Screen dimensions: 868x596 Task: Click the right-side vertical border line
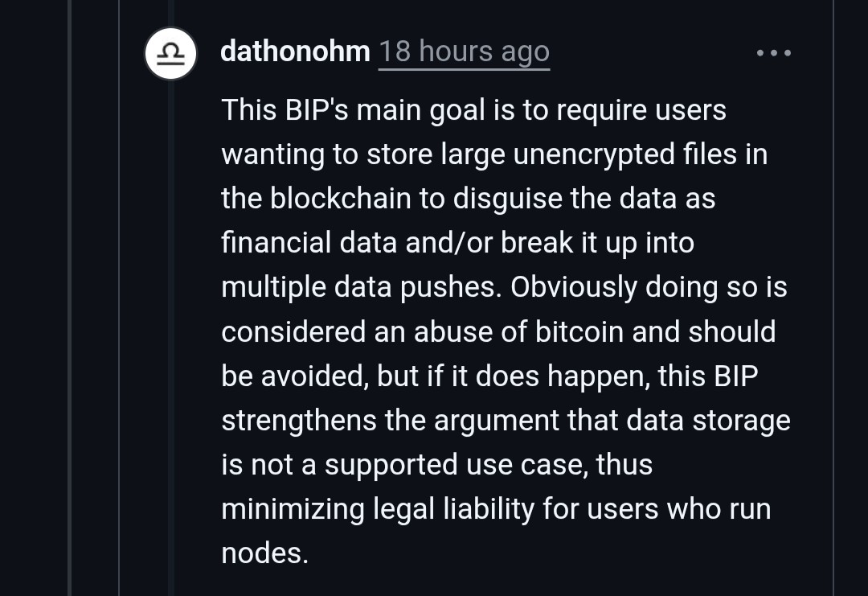coord(833,322)
